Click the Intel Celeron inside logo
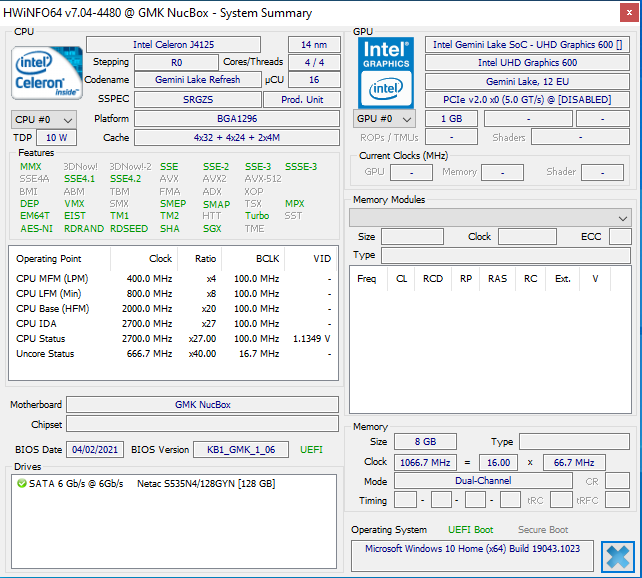 (47, 73)
